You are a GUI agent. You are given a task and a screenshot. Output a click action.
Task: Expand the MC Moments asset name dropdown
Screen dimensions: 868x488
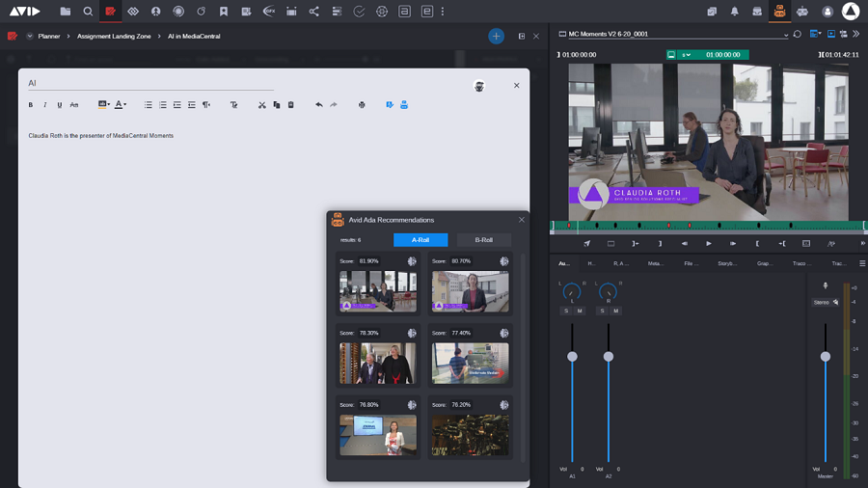[x=785, y=35]
